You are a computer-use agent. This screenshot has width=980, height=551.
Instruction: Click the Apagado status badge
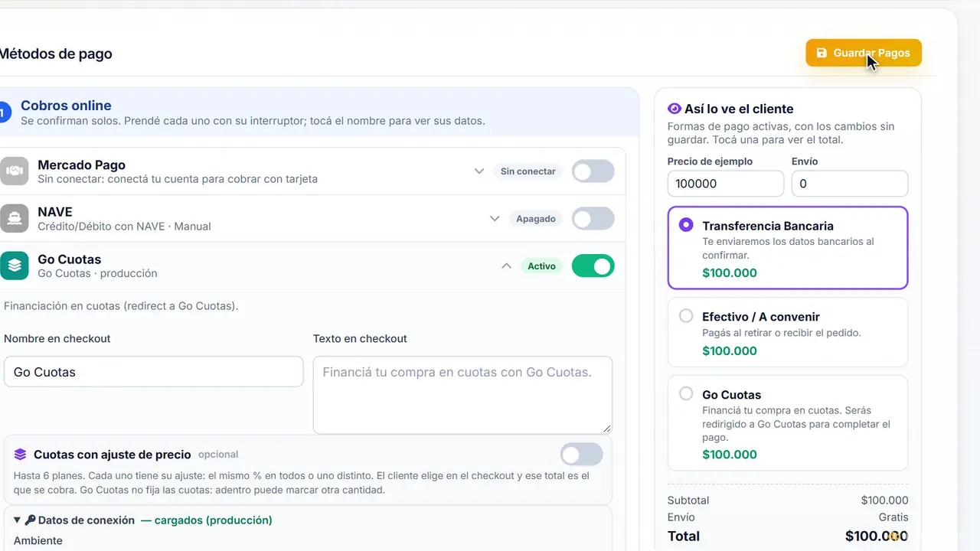coord(536,219)
